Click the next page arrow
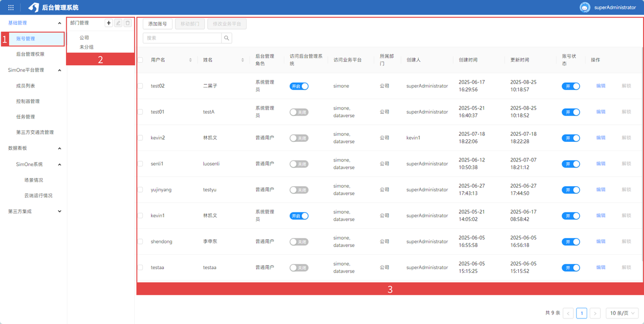Viewport: 644px width, 324px height. tap(595, 313)
